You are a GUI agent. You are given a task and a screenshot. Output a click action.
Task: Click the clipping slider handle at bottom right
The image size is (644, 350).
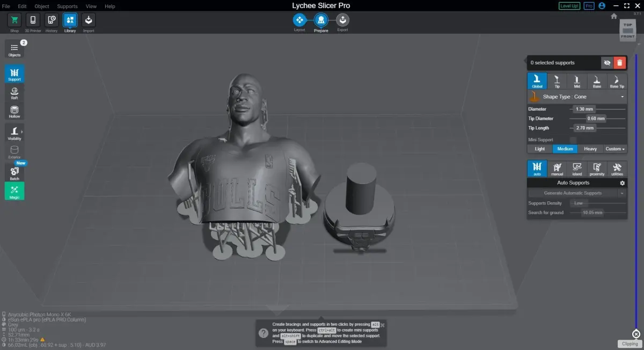pyautogui.click(x=636, y=333)
